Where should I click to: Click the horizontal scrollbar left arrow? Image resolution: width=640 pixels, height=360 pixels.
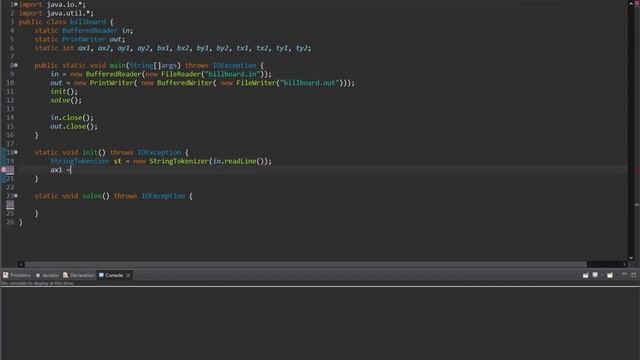[21, 264]
